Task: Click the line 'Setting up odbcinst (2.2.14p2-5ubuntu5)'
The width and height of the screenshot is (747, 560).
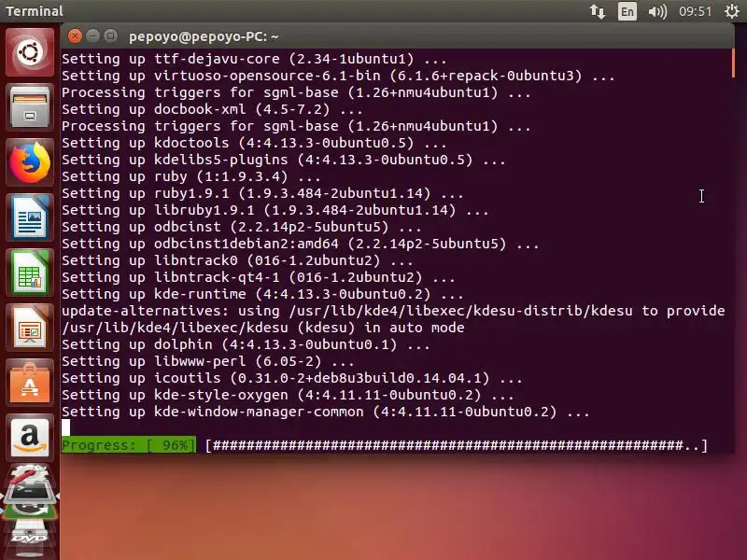Action: pyautogui.click(x=242, y=227)
